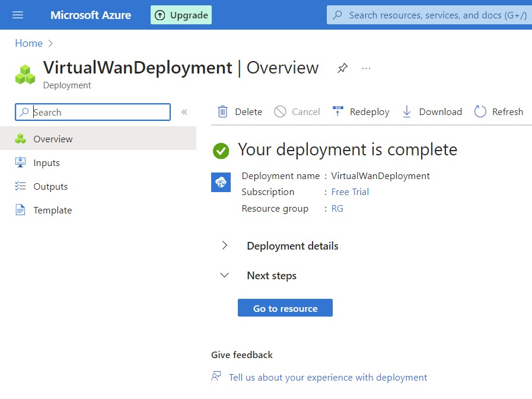The width and height of the screenshot is (532, 399).
Task: Click the Upgrade button
Action: click(181, 15)
